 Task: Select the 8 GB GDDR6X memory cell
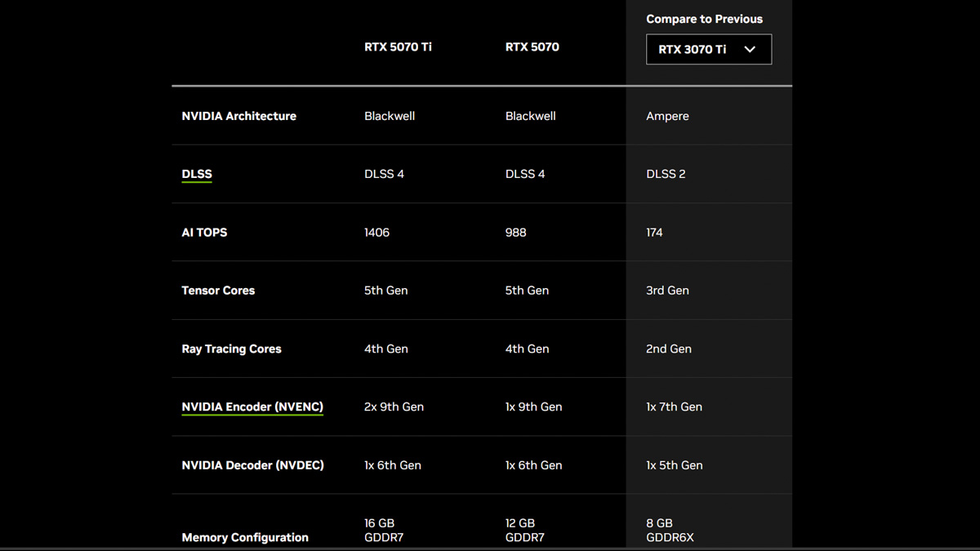(x=670, y=531)
